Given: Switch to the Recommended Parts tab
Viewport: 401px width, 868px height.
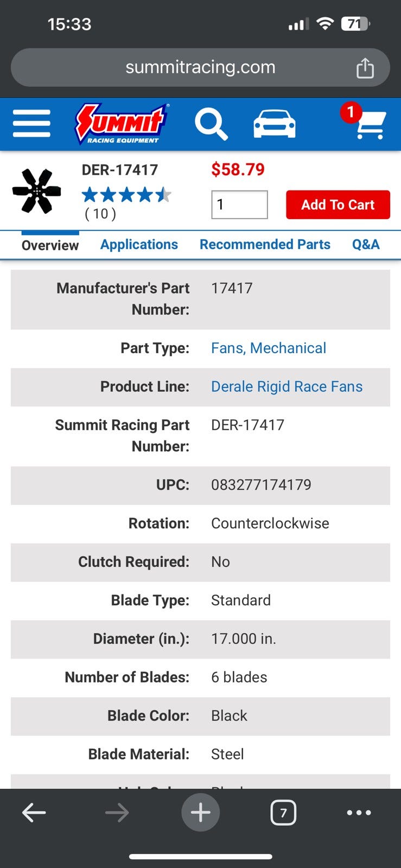Looking at the screenshot, I should click(265, 245).
